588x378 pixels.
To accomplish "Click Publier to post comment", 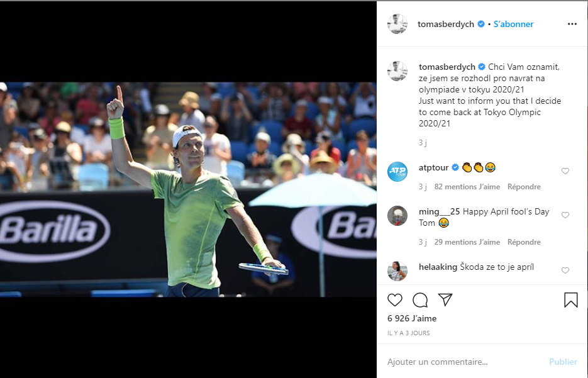I will coord(563,362).
